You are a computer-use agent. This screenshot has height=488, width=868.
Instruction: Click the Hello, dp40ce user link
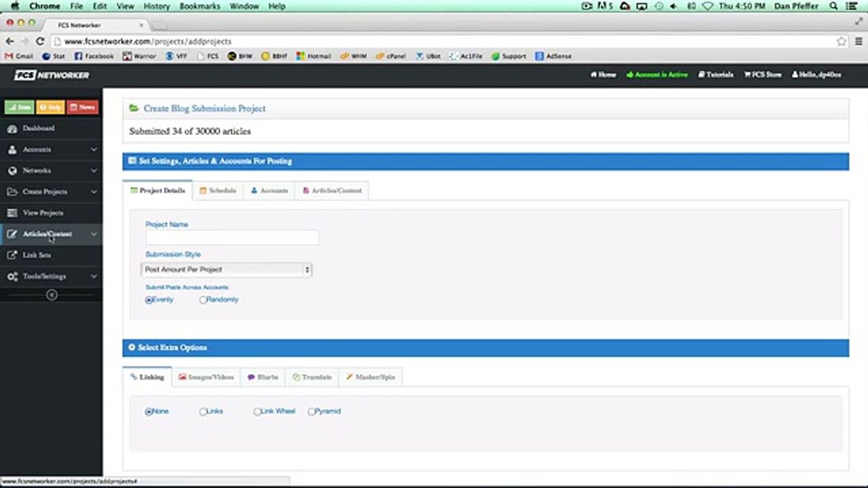(x=816, y=75)
